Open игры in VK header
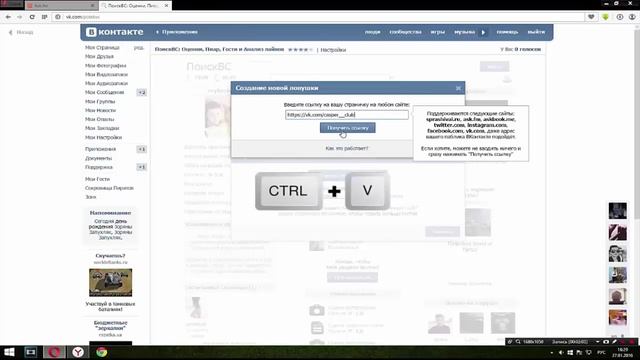 (x=438, y=32)
